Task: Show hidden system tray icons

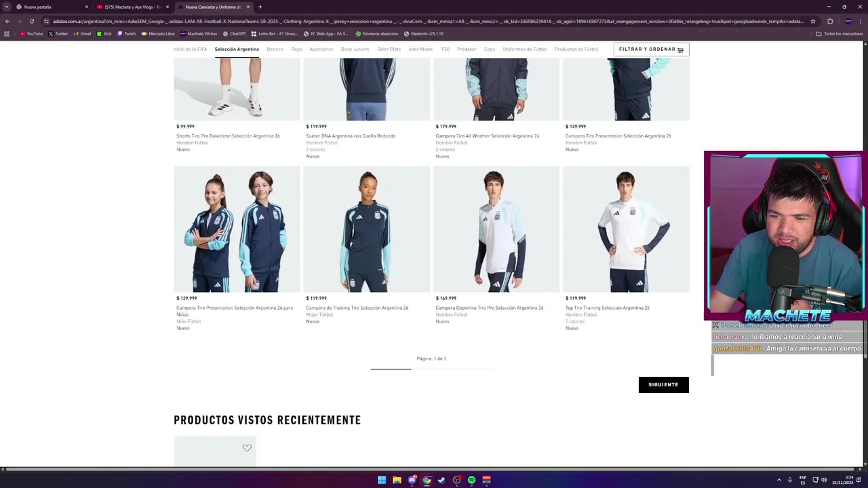Action: (x=778, y=480)
